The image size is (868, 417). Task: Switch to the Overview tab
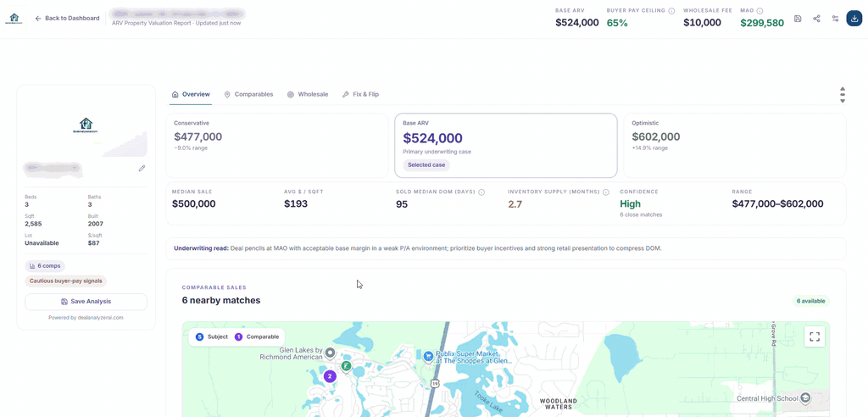tap(191, 95)
